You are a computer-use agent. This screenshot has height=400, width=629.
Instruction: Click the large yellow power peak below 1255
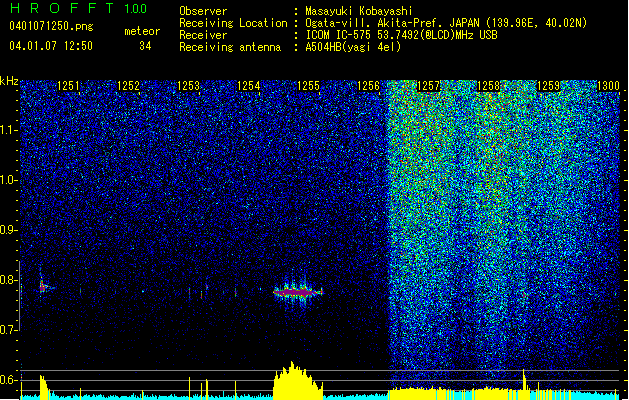pyautogui.click(x=298, y=381)
